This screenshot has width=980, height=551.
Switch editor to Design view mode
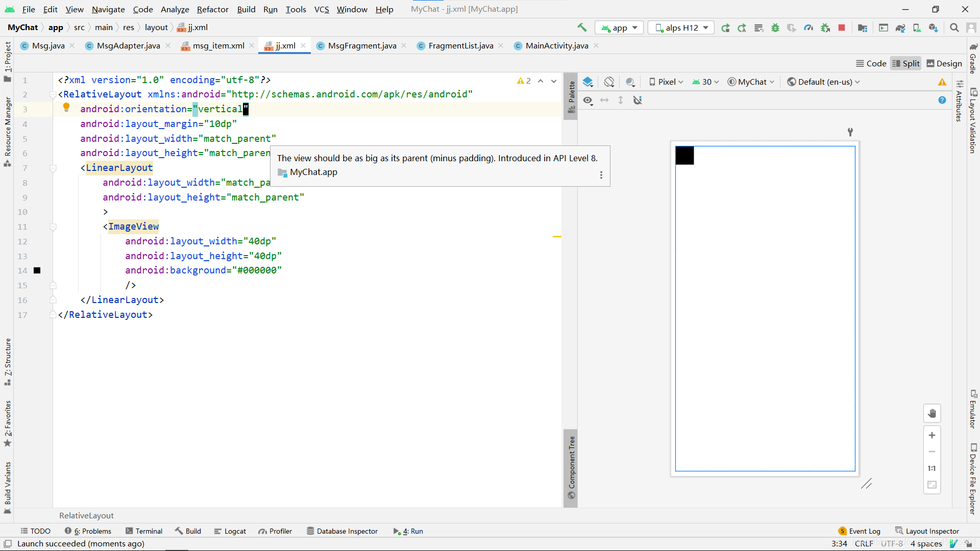[x=944, y=63]
